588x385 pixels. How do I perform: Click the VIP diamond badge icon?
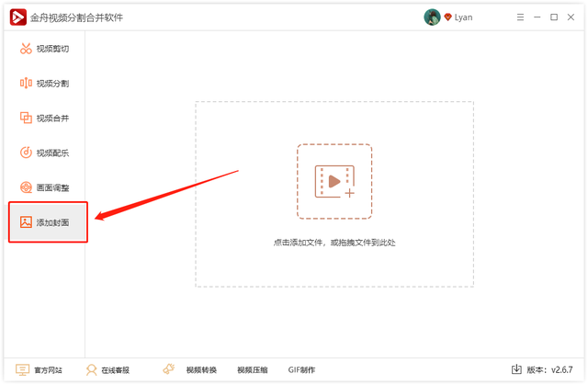(x=447, y=17)
